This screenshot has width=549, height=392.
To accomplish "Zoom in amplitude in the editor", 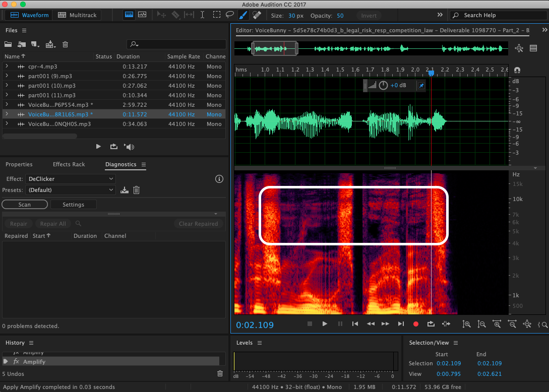I will pyautogui.click(x=467, y=324).
